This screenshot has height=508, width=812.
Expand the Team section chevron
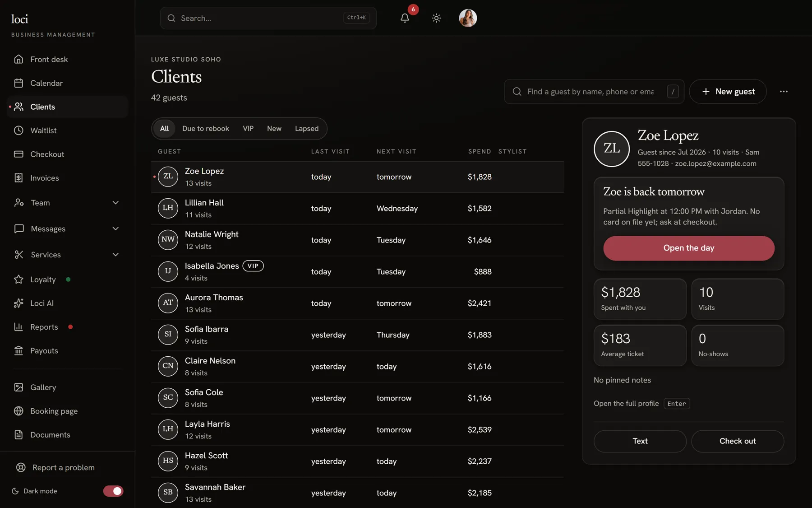tap(115, 203)
